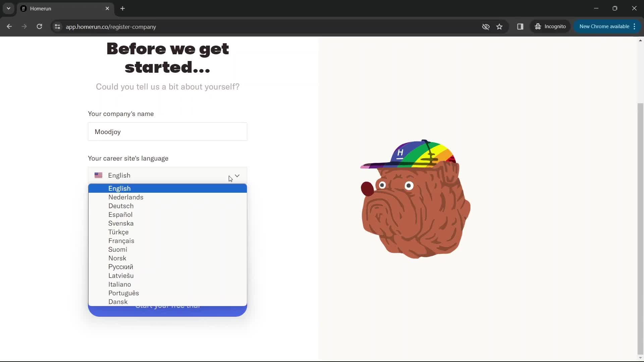
Task: Open Chrome three-dot menu
Action: (x=635, y=26)
